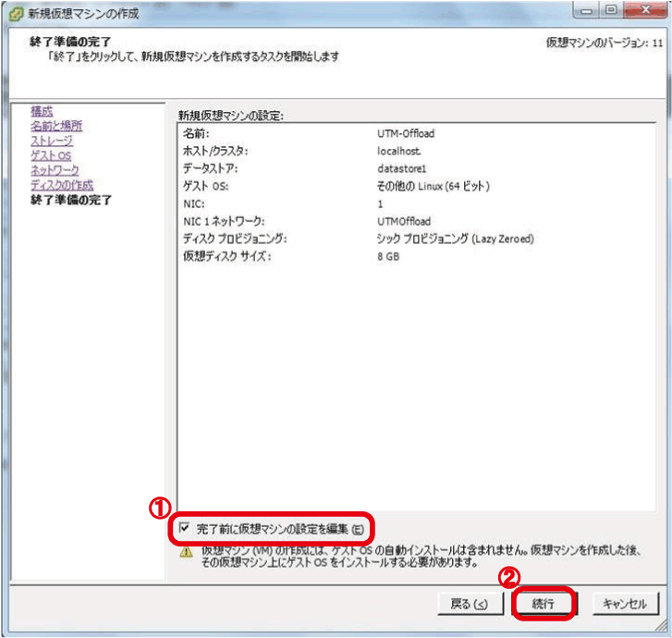Click the NIC 1 ネットワーク: label
Image resolution: width=672 pixels, height=638 pixels.
pos(224,221)
